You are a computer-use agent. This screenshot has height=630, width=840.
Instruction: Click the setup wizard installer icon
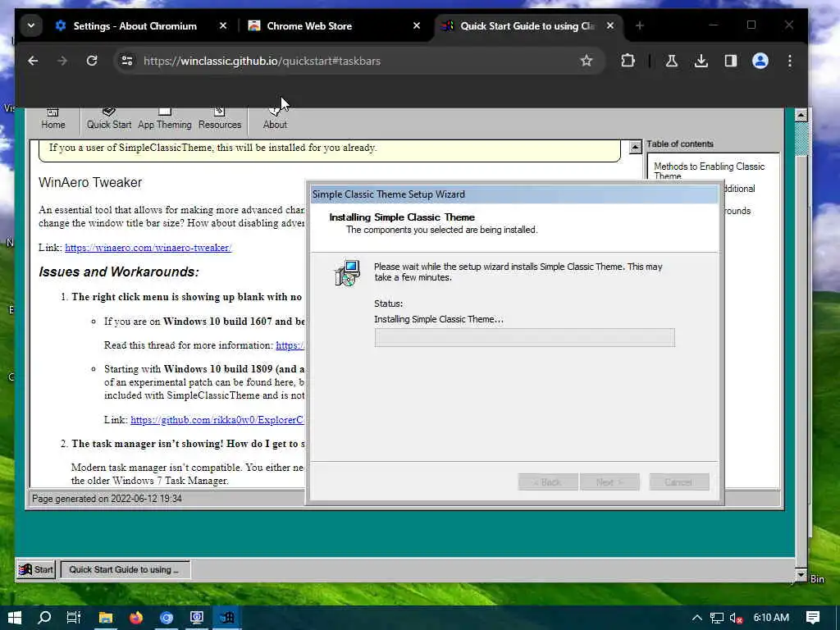[x=347, y=273]
